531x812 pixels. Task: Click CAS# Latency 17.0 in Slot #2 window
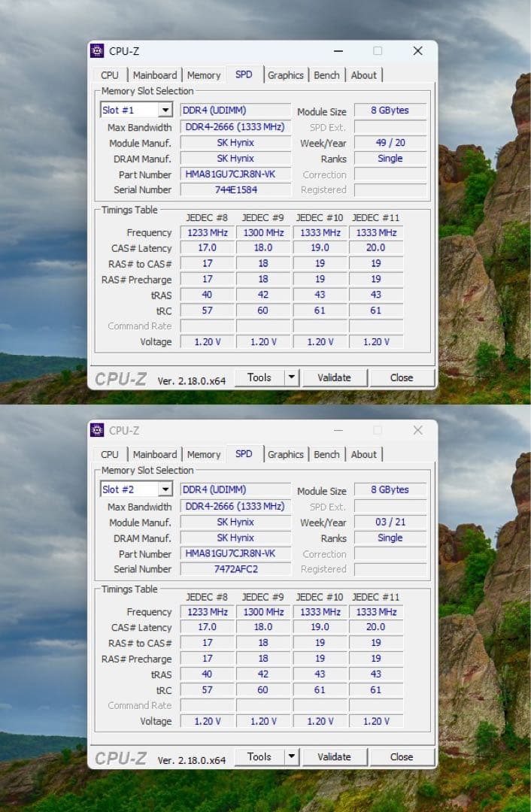tap(208, 626)
